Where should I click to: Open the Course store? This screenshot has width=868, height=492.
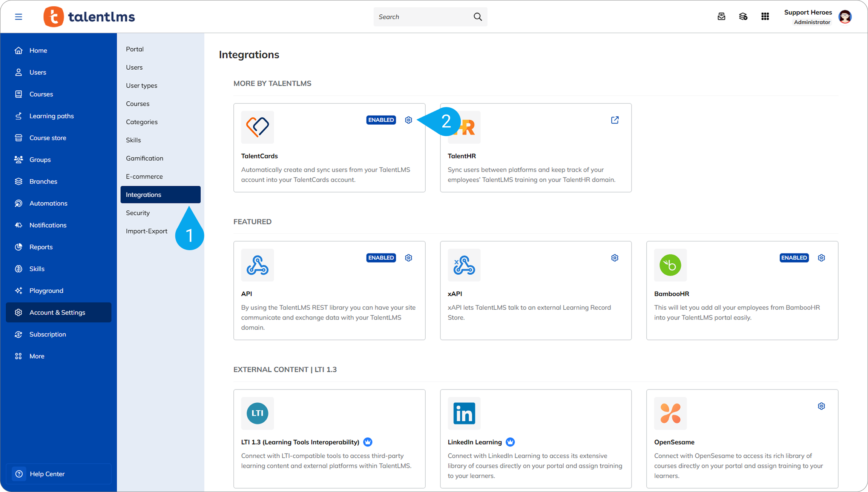pyautogui.click(x=58, y=138)
